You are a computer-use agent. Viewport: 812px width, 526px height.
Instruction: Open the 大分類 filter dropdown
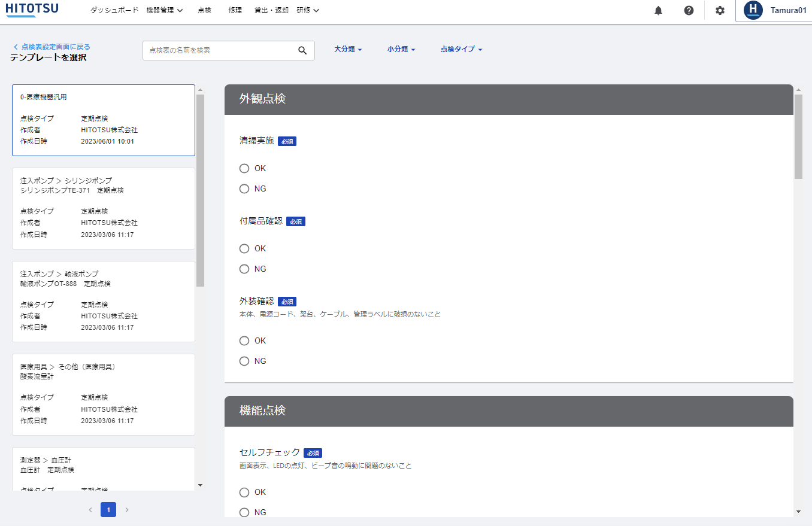[x=348, y=49]
